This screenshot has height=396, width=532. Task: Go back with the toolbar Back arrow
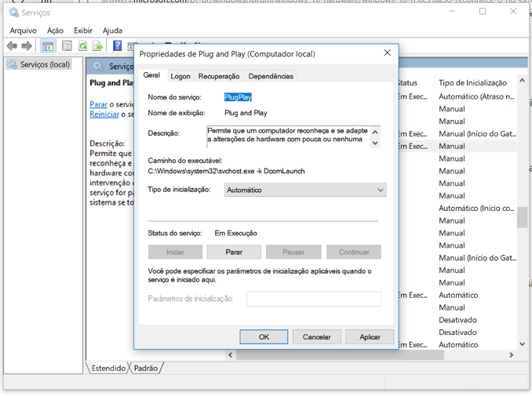(12, 45)
